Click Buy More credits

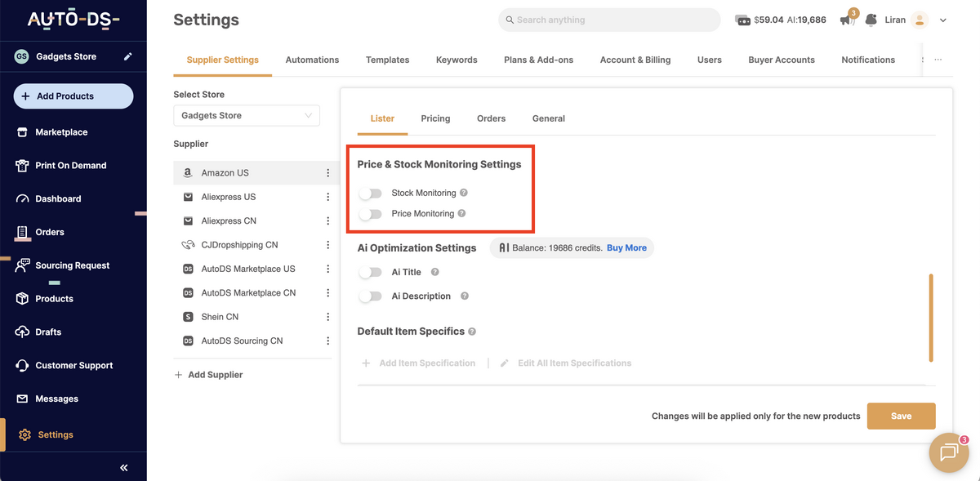click(x=626, y=247)
